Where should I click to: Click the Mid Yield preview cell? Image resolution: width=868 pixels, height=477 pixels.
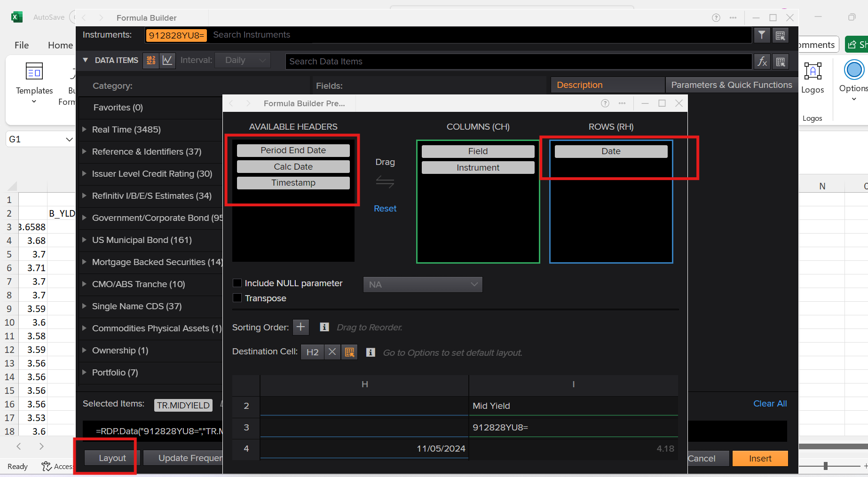point(573,406)
